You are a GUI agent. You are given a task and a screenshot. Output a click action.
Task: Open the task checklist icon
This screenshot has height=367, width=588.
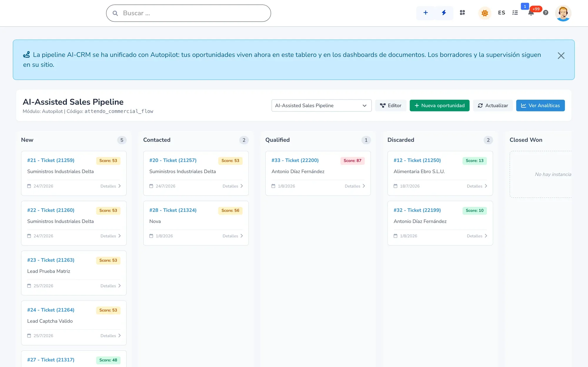[515, 13]
